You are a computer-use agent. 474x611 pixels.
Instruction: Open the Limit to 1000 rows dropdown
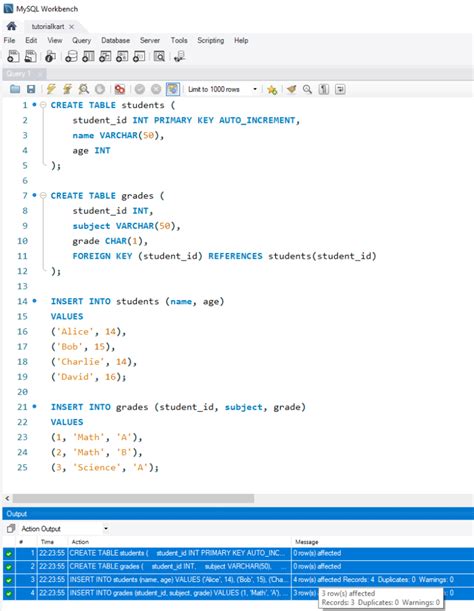[x=255, y=89]
